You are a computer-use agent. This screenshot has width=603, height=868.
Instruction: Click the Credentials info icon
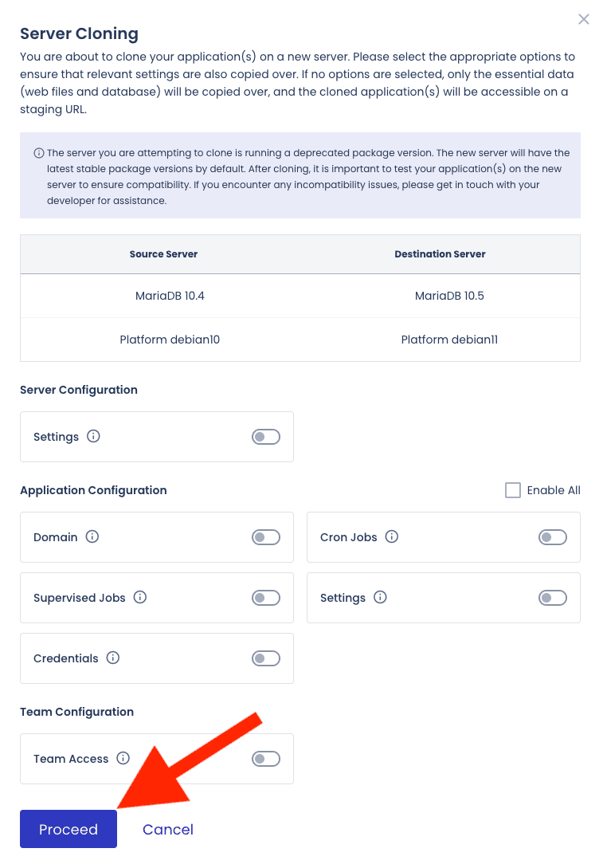[x=112, y=658]
